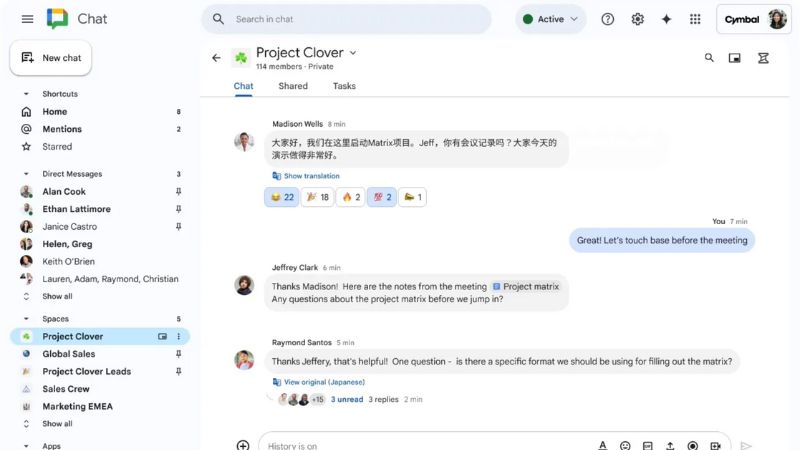
Task: Open the Active status dropdown
Action: click(551, 19)
